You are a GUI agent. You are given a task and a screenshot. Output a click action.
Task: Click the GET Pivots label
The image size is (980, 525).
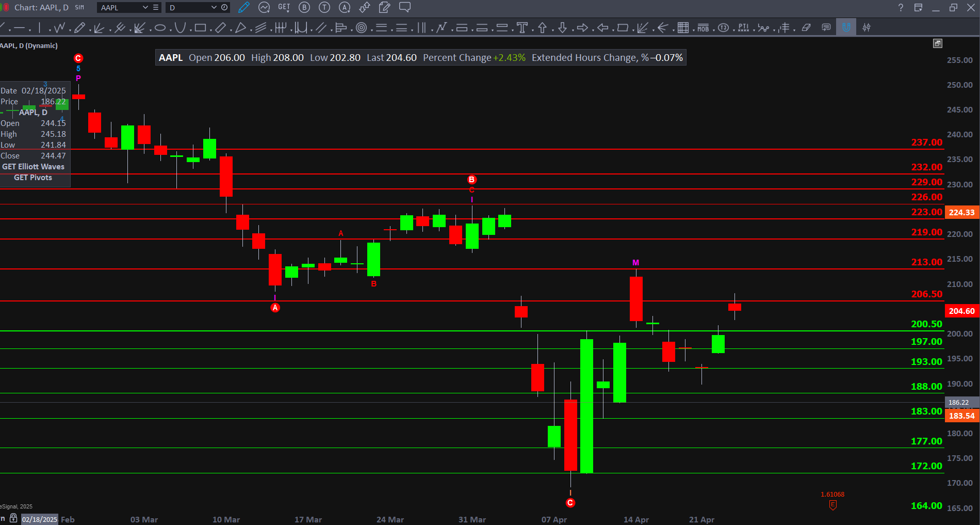[33, 178]
